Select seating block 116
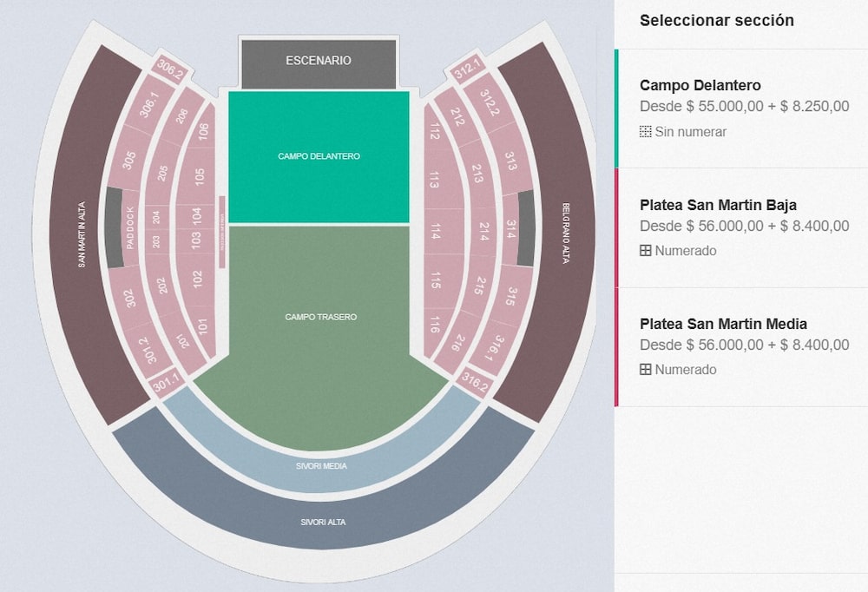The height and width of the screenshot is (592, 868). click(x=435, y=326)
